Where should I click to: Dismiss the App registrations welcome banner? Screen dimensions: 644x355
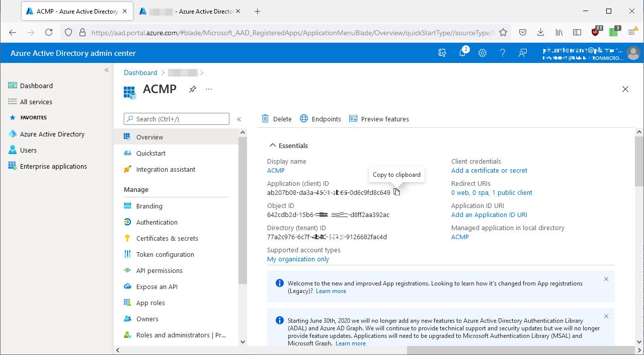(x=606, y=278)
